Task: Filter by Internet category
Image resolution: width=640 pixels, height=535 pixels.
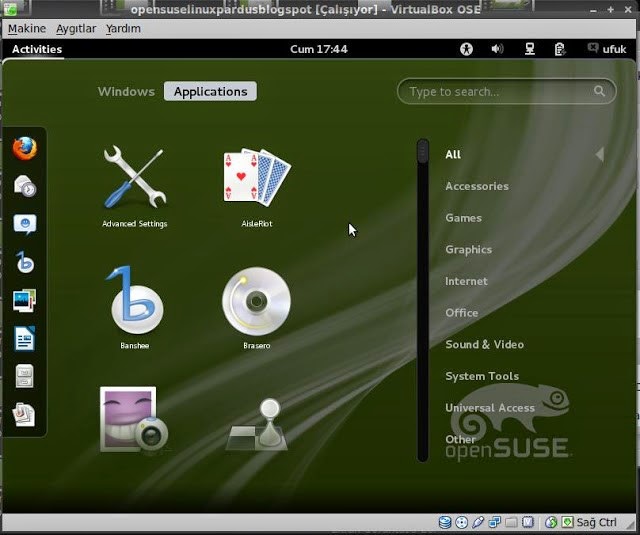Action: coord(466,281)
